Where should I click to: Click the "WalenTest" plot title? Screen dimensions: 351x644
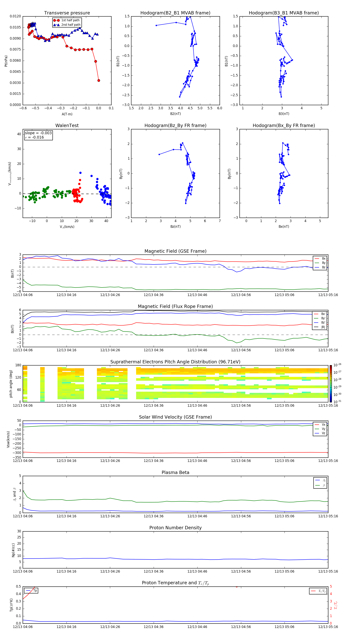(x=67, y=125)
